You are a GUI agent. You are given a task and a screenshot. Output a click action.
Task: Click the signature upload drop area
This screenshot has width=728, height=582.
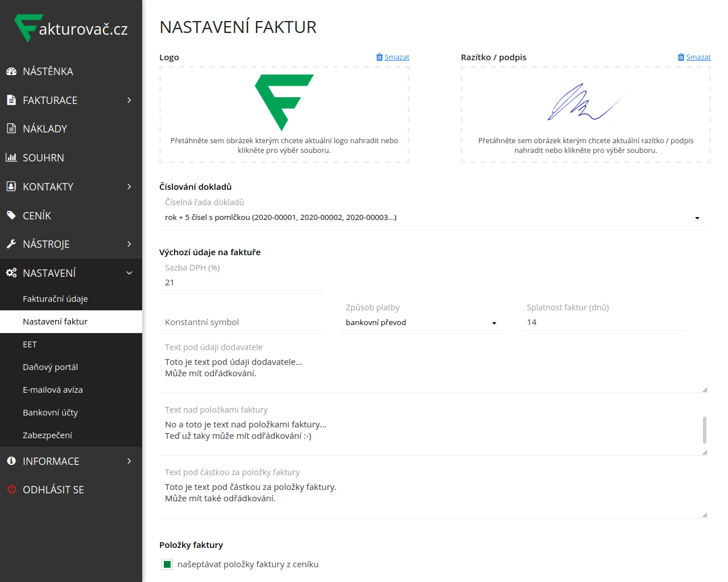[x=585, y=115]
